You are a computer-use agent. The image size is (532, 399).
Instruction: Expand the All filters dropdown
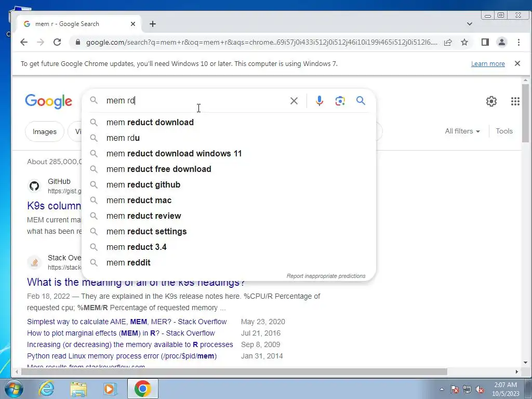tap(462, 131)
